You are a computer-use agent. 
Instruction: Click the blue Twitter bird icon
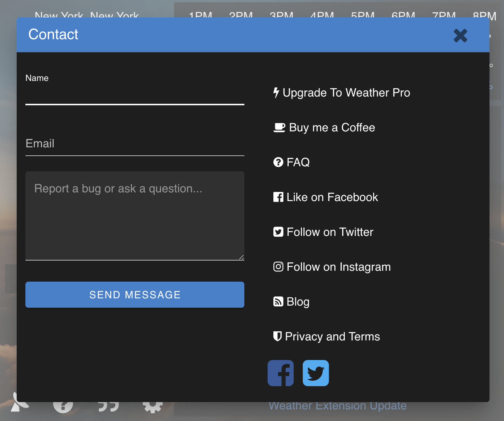coord(315,373)
